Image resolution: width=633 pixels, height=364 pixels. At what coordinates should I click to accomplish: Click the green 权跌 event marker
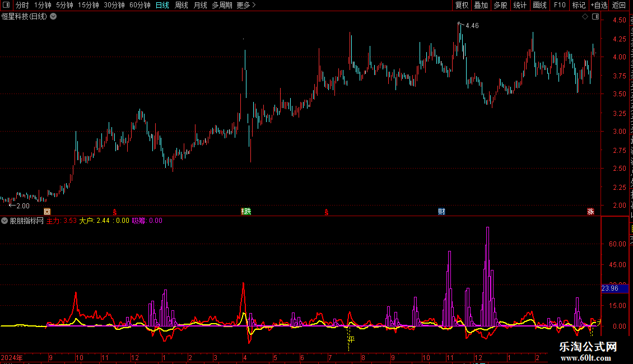coord(246,212)
